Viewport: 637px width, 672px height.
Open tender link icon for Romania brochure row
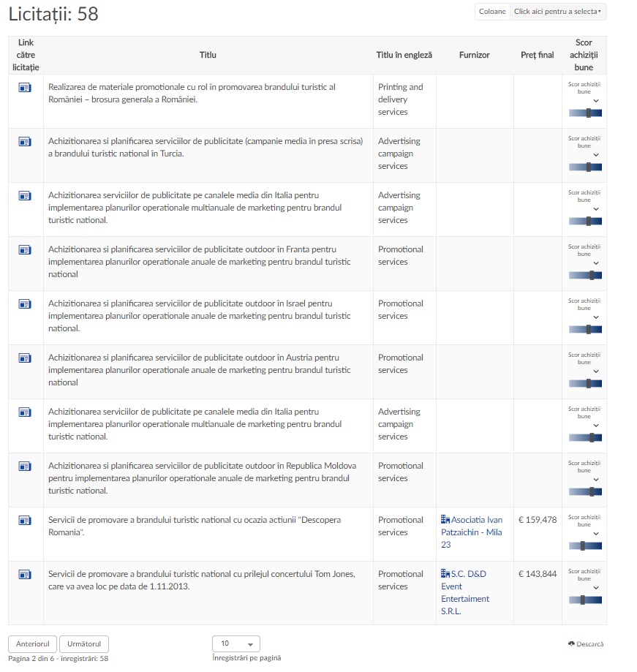point(25,88)
